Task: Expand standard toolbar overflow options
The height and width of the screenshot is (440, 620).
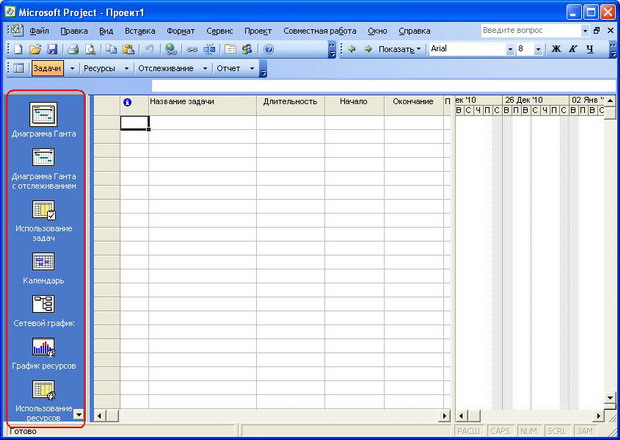Action: click(332, 49)
